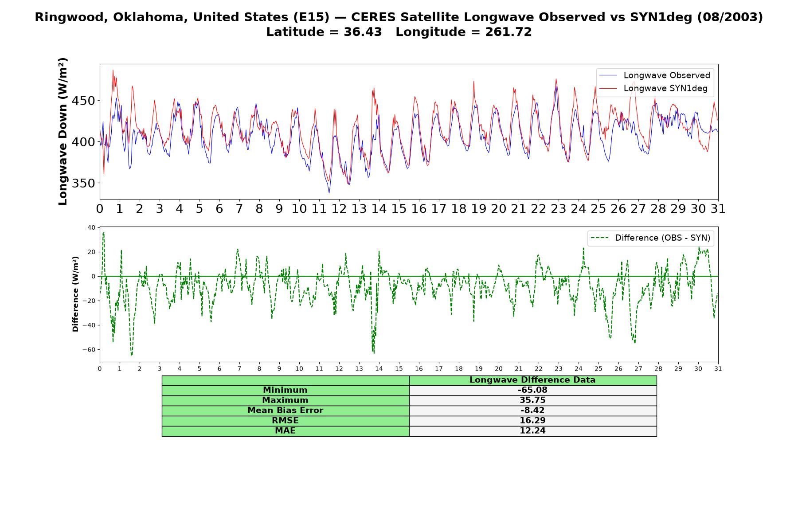
Task: Click the red line sample in legend
Action: 608,88
